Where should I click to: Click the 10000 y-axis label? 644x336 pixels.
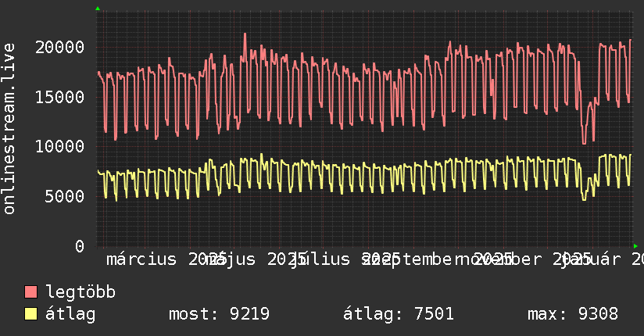59,147
